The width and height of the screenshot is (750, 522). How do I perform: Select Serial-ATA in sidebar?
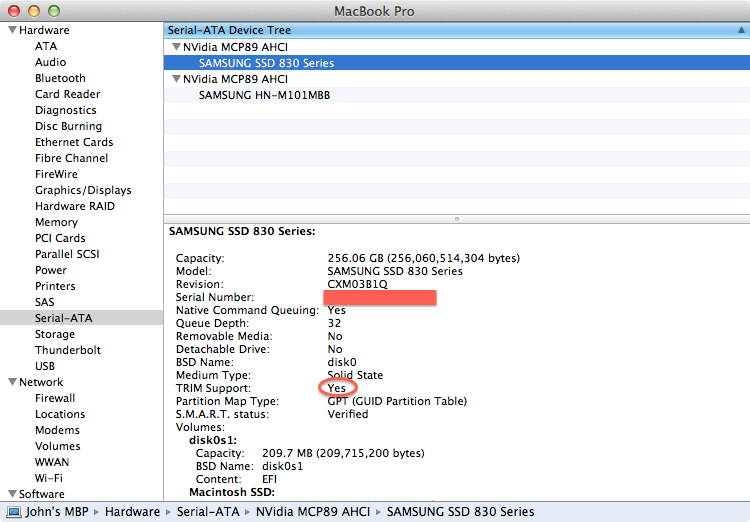(x=64, y=318)
